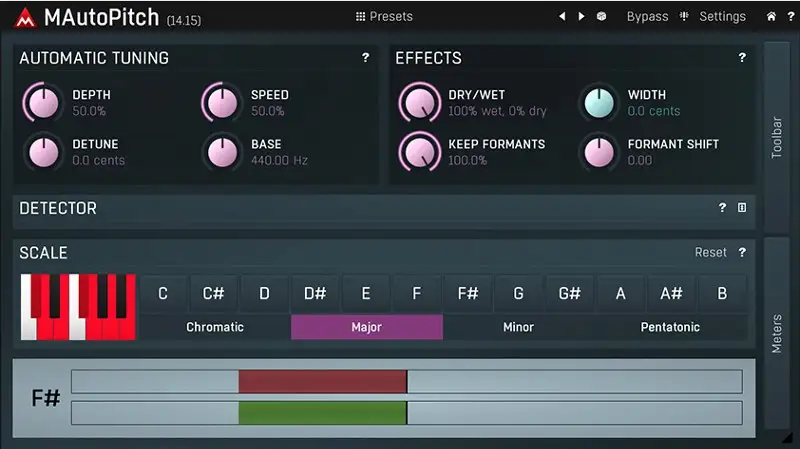Open help for Automatic Tuning section
Image resolution: width=800 pixels, height=449 pixels.
coord(365,58)
